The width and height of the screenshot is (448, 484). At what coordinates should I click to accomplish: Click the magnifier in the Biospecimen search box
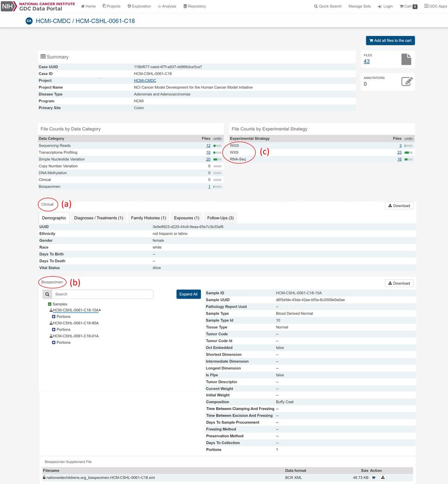(x=48, y=294)
